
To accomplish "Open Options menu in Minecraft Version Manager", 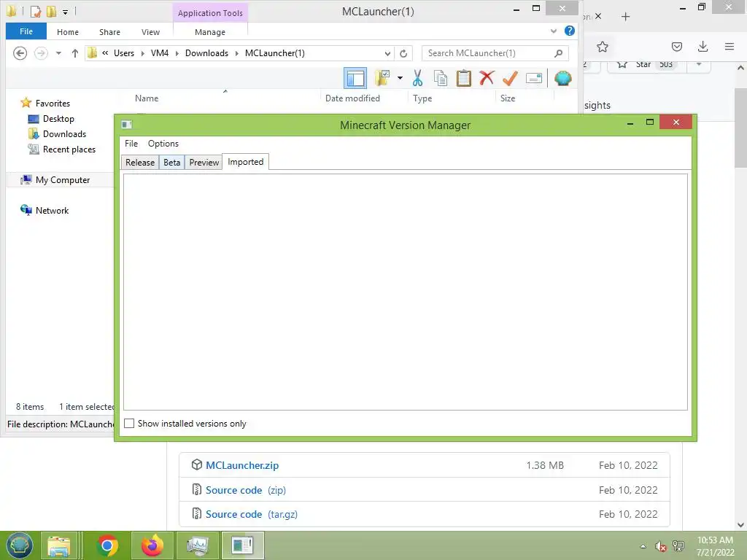I will click(163, 144).
